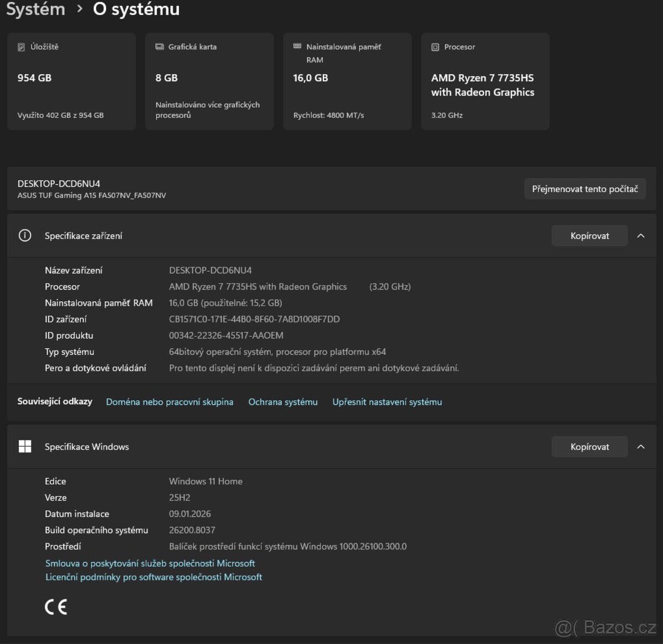Open the Grafická karta card

pyautogui.click(x=209, y=81)
